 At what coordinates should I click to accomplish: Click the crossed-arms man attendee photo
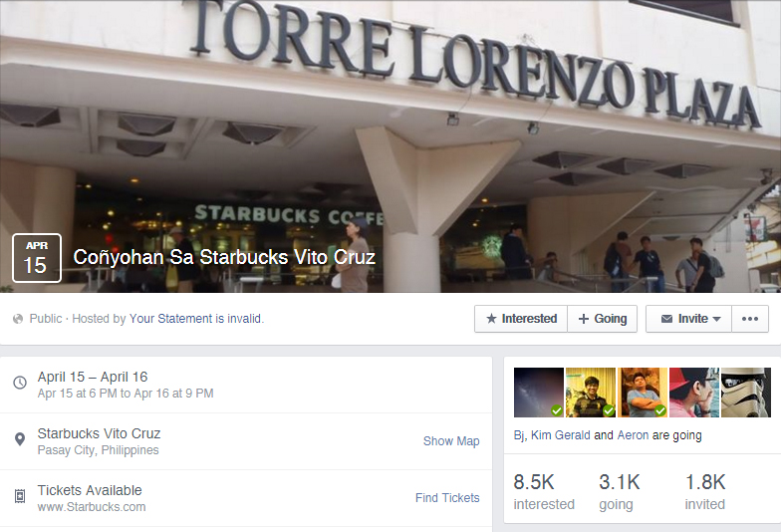(x=642, y=393)
